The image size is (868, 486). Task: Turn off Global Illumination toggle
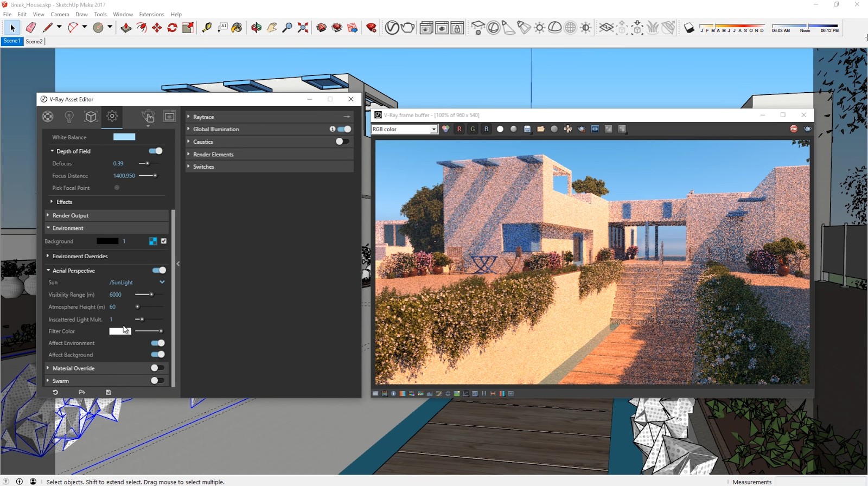(x=344, y=129)
